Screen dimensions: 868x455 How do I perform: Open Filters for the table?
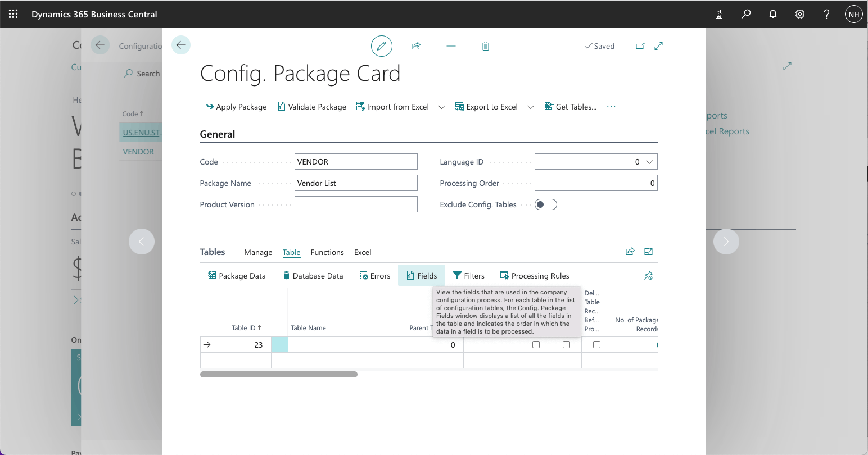[x=469, y=276]
